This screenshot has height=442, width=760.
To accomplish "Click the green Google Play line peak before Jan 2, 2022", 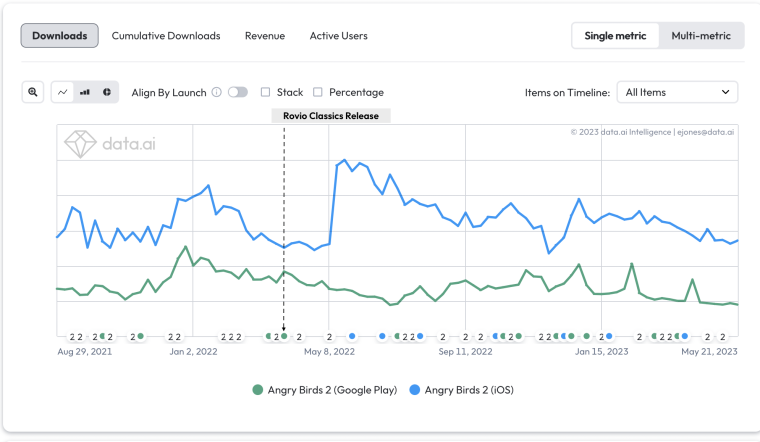I will point(185,247).
